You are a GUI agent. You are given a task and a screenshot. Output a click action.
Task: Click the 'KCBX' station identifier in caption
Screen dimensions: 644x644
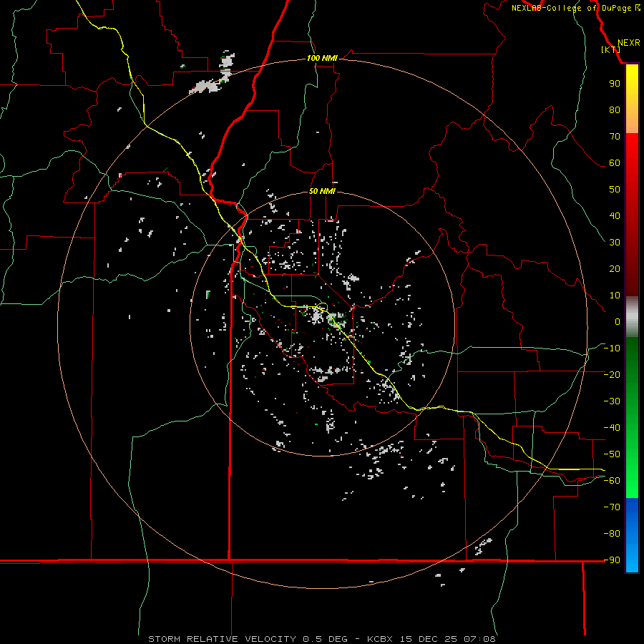point(380,639)
